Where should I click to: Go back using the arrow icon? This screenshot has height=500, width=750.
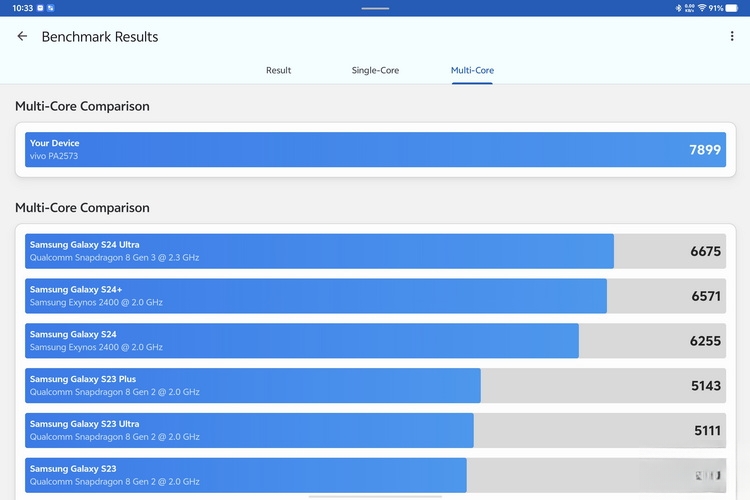(22, 36)
